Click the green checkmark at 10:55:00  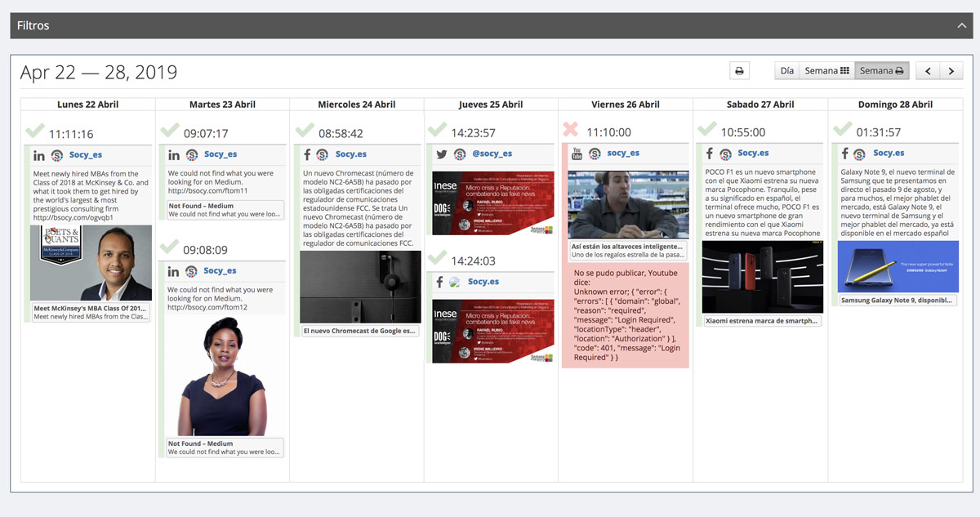pyautogui.click(x=708, y=129)
